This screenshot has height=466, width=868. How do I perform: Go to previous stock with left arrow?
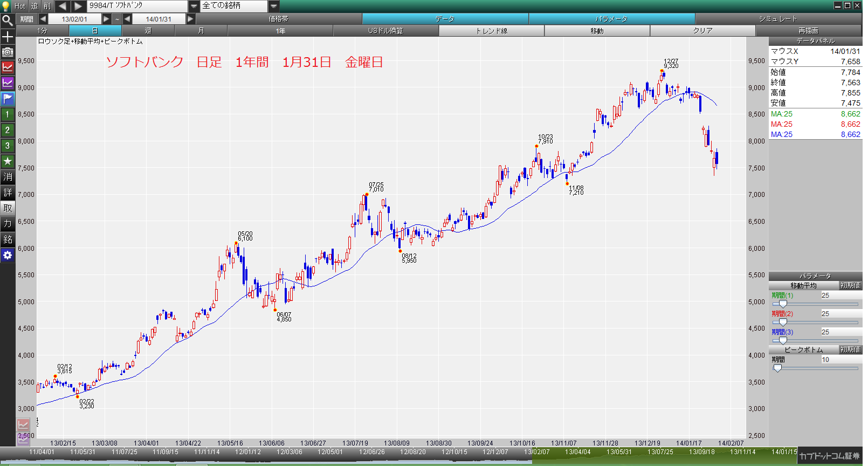tap(63, 6)
